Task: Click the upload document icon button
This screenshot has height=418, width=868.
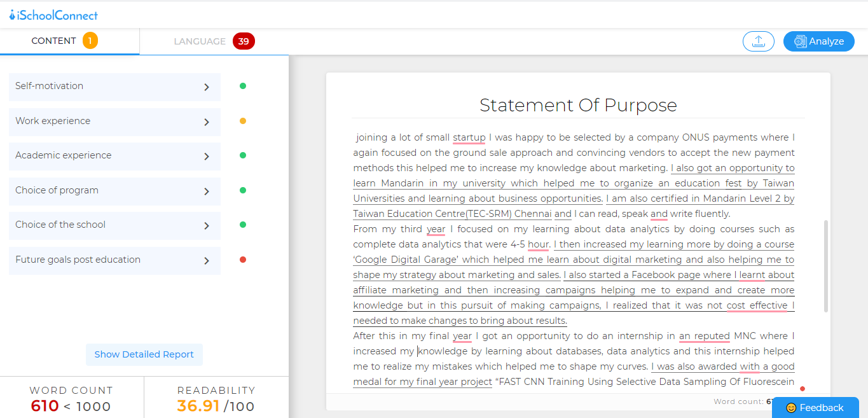Action: coord(758,41)
